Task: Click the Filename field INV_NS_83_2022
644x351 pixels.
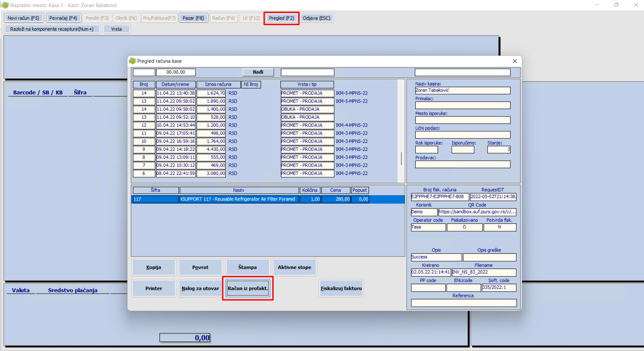Action: 484,272
